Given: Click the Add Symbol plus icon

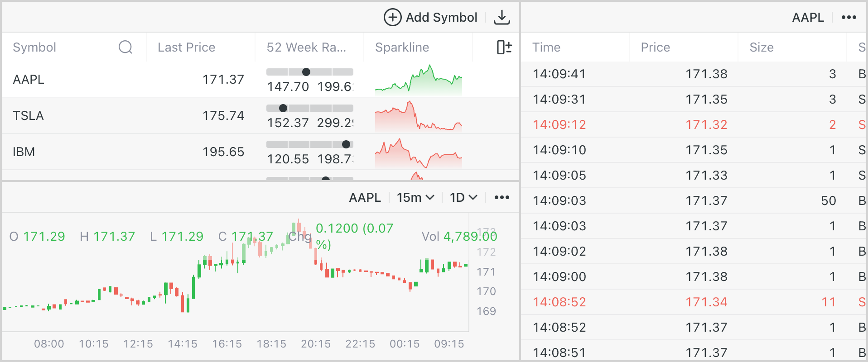Looking at the screenshot, I should click(x=392, y=17).
